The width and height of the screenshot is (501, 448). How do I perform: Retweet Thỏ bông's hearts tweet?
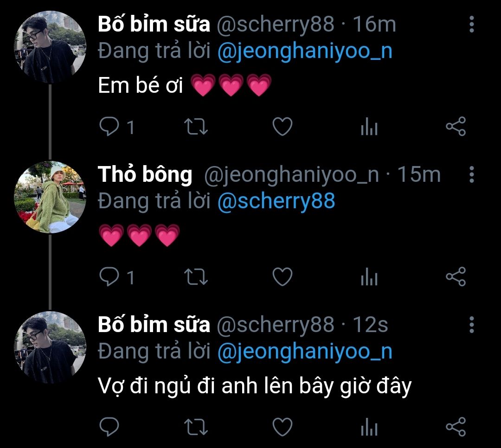click(196, 277)
